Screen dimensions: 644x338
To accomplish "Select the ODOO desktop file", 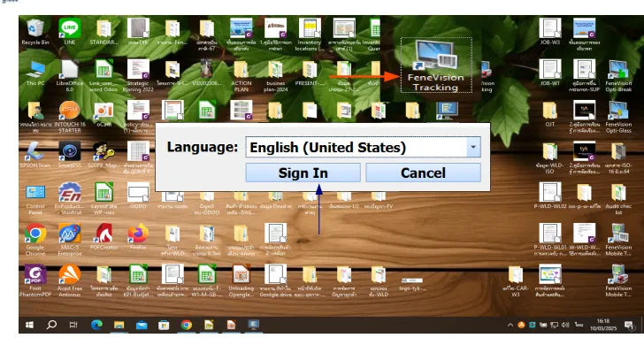I will (x=138, y=196).
